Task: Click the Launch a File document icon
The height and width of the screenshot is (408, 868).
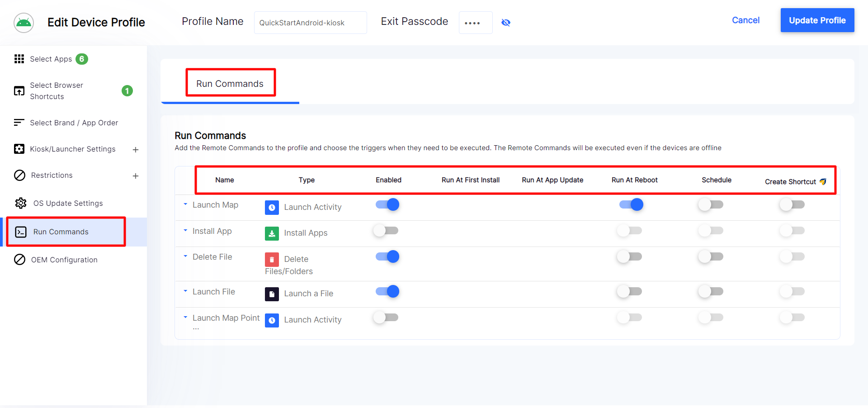Action: tap(272, 294)
